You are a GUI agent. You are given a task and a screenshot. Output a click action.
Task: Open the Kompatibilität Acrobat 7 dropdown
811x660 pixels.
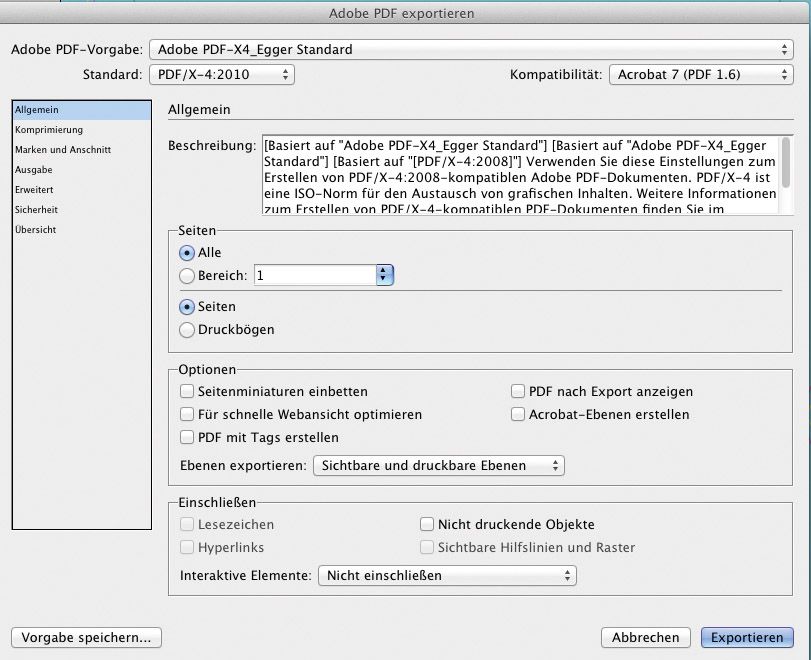pos(701,74)
